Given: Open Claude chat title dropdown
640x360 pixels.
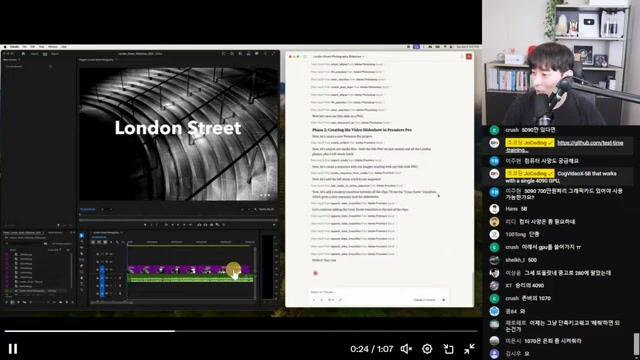Looking at the screenshot, I should point(338,56).
